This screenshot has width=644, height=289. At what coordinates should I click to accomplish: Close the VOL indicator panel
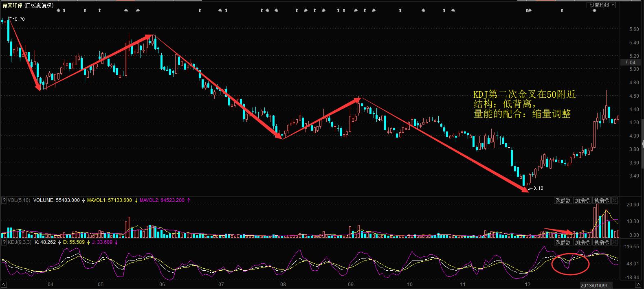point(615,200)
